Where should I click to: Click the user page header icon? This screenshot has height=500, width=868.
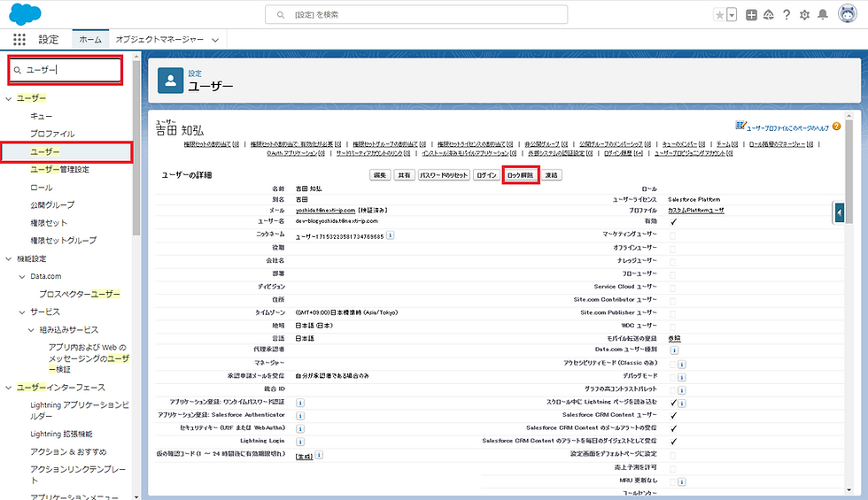[x=170, y=81]
